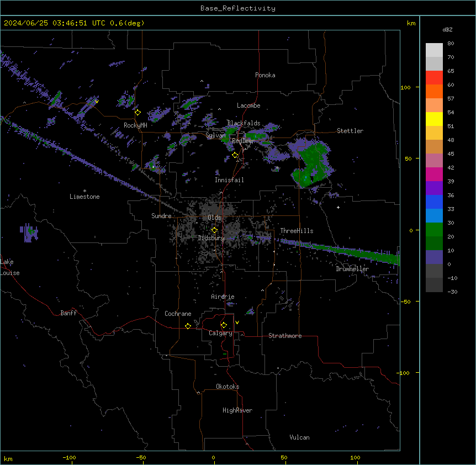Viewport: 476px width, 465px height.
Task: Click the RockyMH label
Action: pyautogui.click(x=135, y=125)
